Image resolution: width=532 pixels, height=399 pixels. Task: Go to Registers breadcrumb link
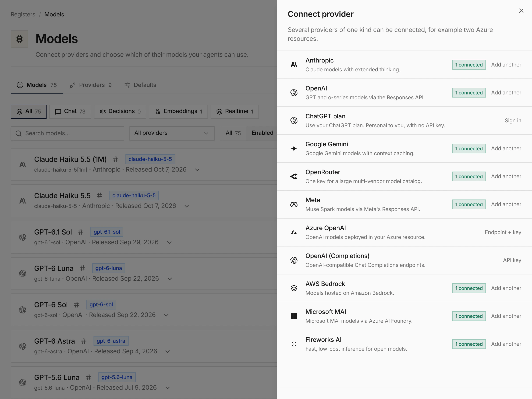click(23, 14)
